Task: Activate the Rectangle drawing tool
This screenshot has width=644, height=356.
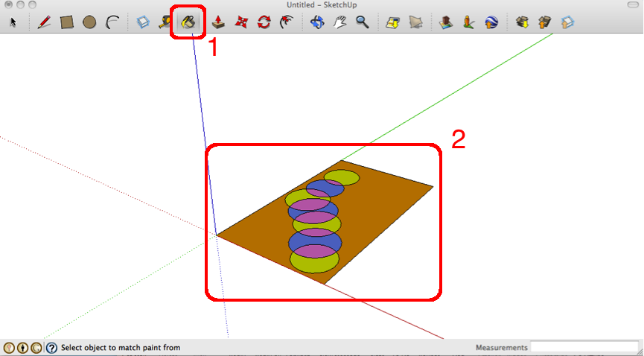Action: coord(67,22)
